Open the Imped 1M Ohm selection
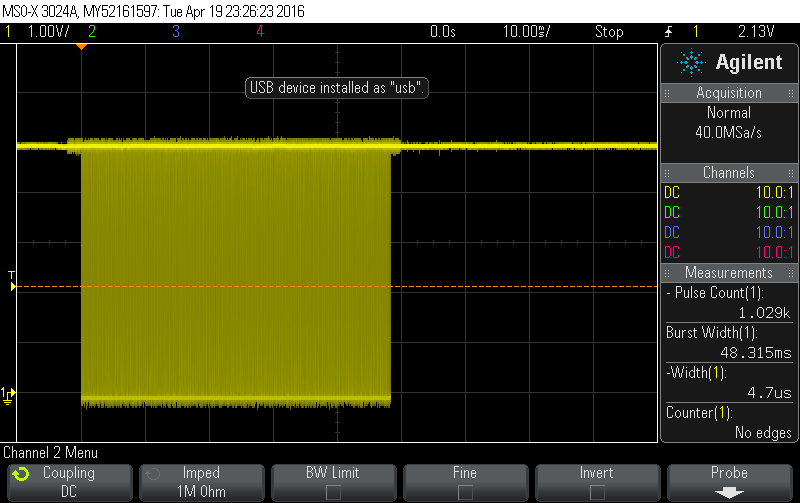 [x=200, y=481]
